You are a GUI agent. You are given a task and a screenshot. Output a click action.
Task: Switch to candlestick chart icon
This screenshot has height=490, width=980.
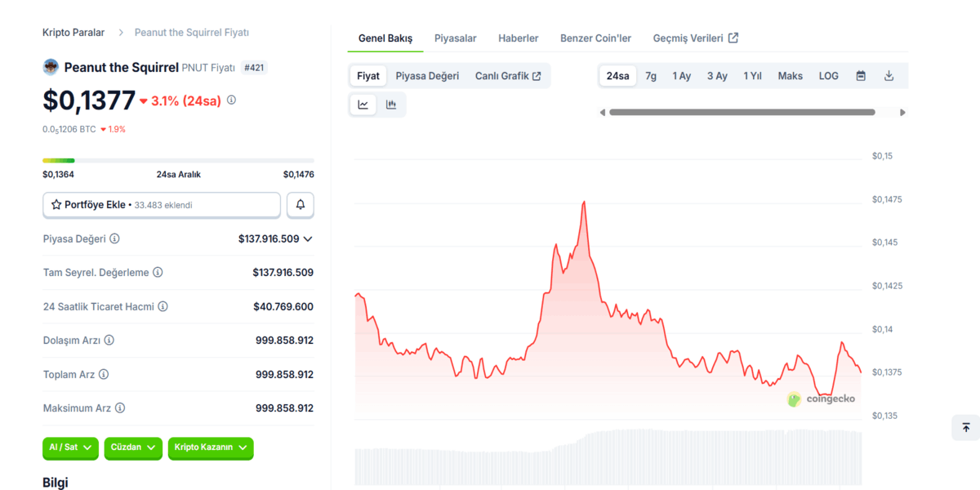[x=391, y=105]
